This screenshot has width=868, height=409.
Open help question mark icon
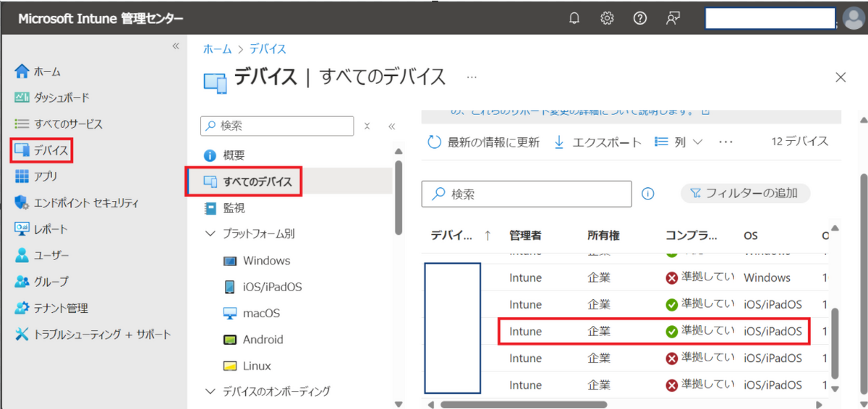point(640,19)
